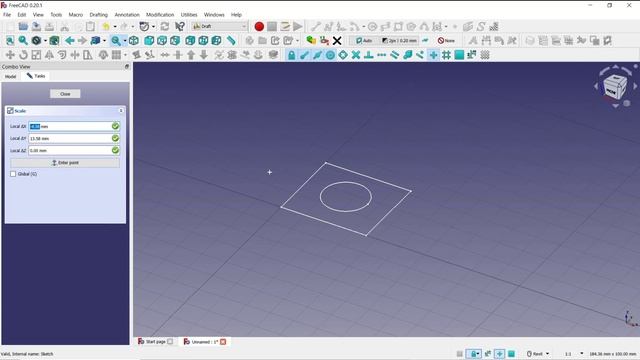Click the Enter point button
Viewport: 640px width, 360px height.
coord(65,163)
